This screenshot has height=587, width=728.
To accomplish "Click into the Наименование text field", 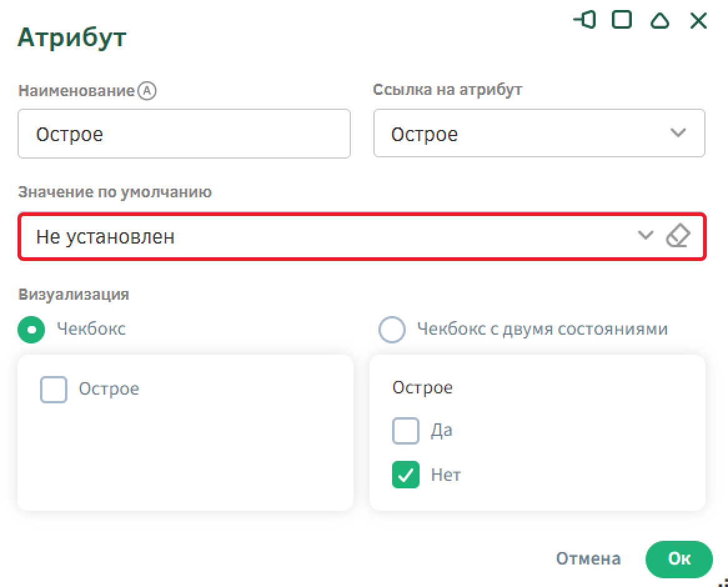I will [184, 134].
